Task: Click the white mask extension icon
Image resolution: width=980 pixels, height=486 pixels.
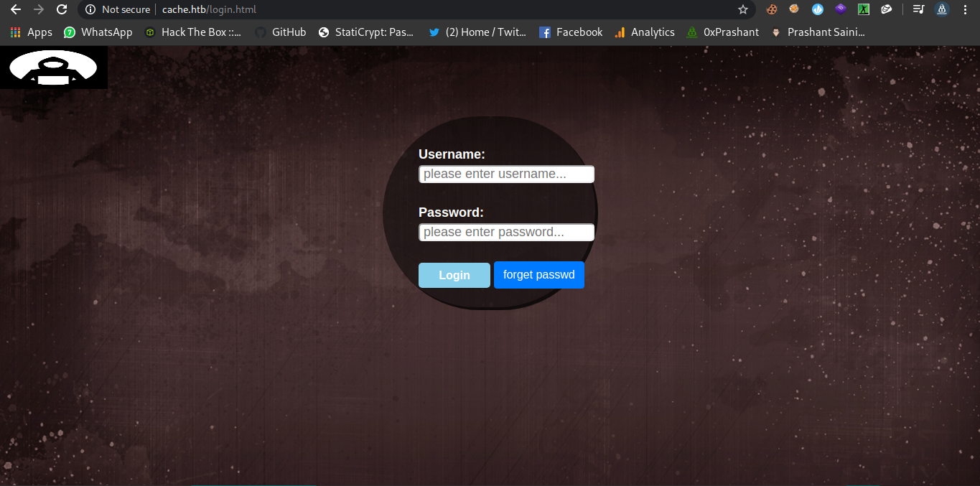Action: (x=886, y=9)
